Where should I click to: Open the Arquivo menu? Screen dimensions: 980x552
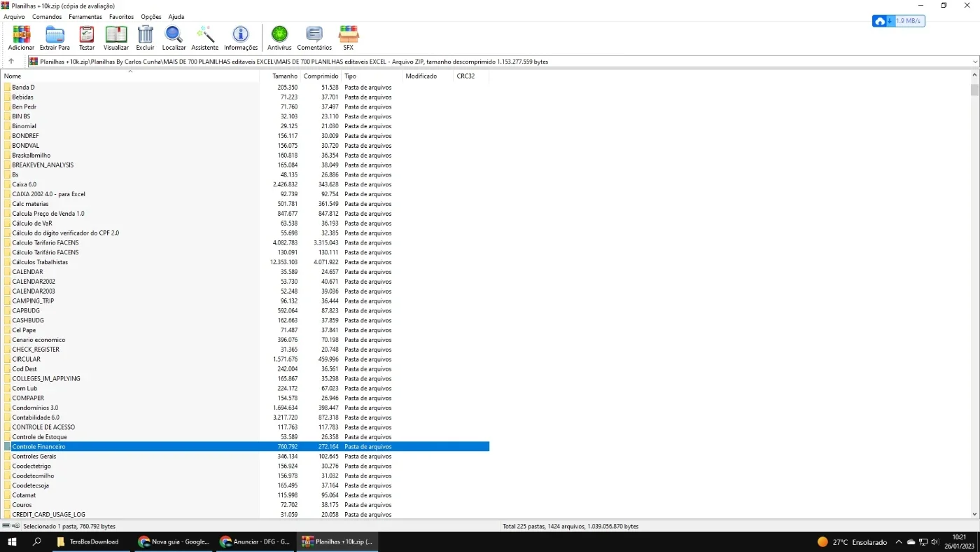14,17
